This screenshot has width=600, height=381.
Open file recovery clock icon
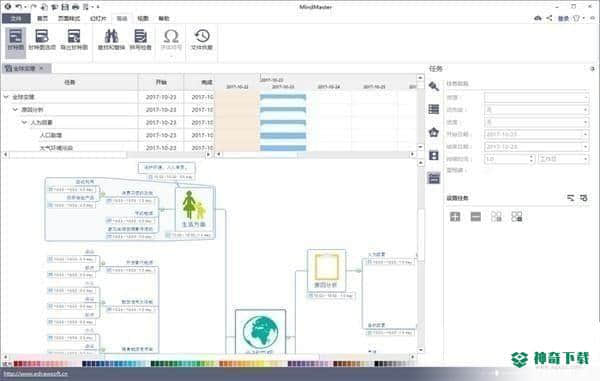[x=202, y=40]
